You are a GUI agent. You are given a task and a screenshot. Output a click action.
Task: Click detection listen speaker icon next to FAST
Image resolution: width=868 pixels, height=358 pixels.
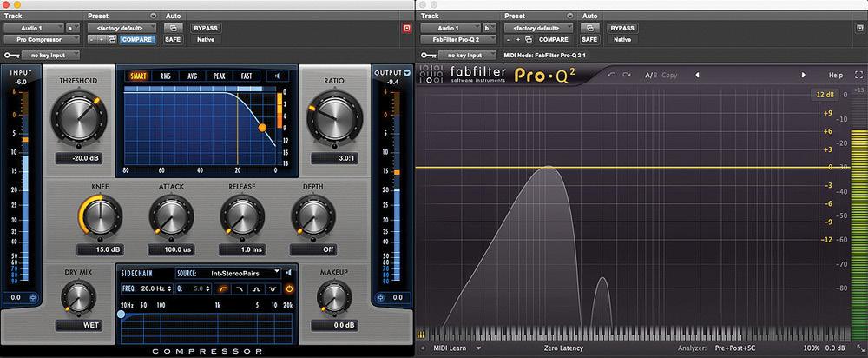[x=278, y=76]
